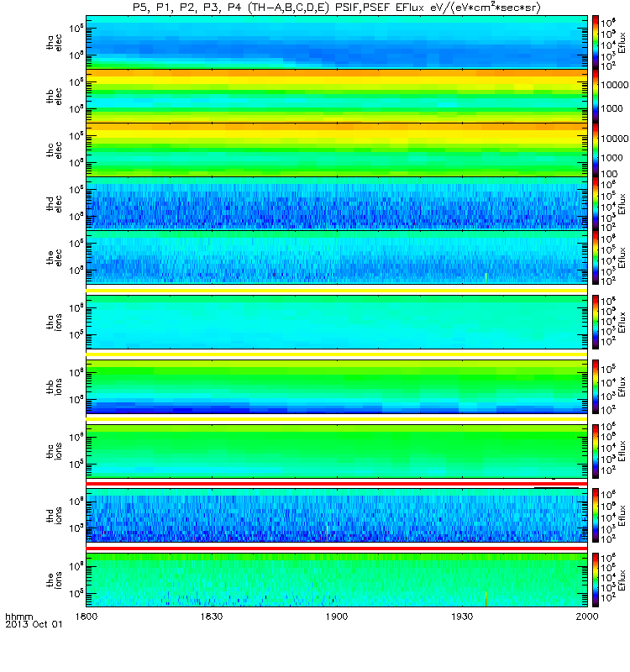The width and height of the screenshot is (630, 672).
Task: Select the 'thd ions' axis label
Action: tap(55, 516)
